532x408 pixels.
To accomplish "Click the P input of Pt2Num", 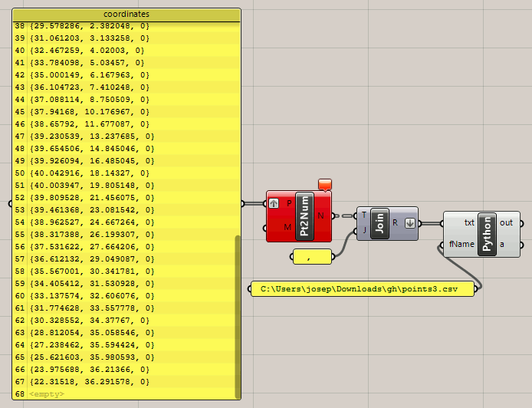I will pos(289,203).
